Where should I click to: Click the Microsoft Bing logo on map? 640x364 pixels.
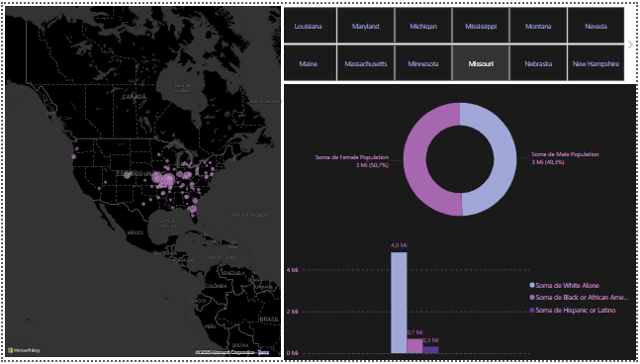pyautogui.click(x=24, y=350)
